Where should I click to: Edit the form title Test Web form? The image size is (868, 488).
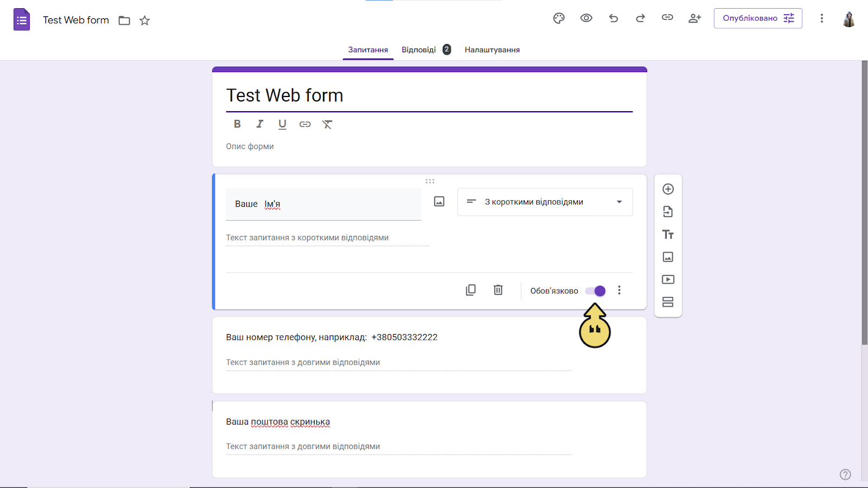429,95
